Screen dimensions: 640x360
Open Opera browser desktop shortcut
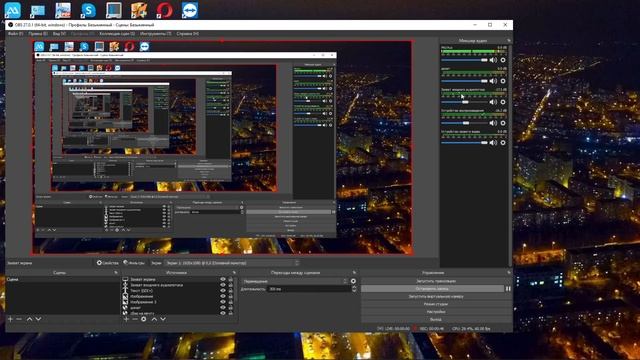pyautogui.click(x=164, y=10)
